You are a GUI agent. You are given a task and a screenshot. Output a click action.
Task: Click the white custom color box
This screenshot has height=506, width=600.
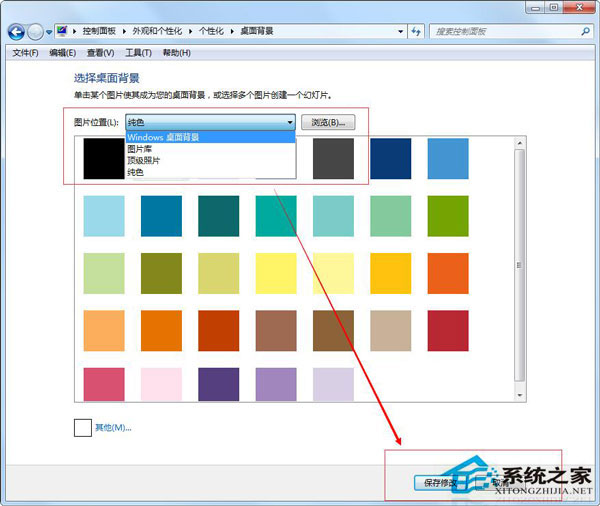83,428
